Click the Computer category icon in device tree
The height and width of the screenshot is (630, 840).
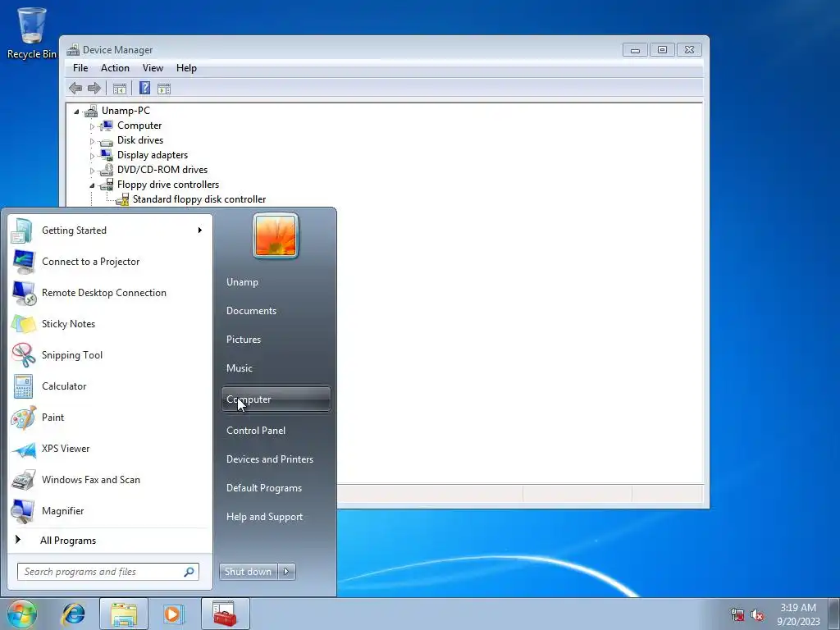click(107, 126)
